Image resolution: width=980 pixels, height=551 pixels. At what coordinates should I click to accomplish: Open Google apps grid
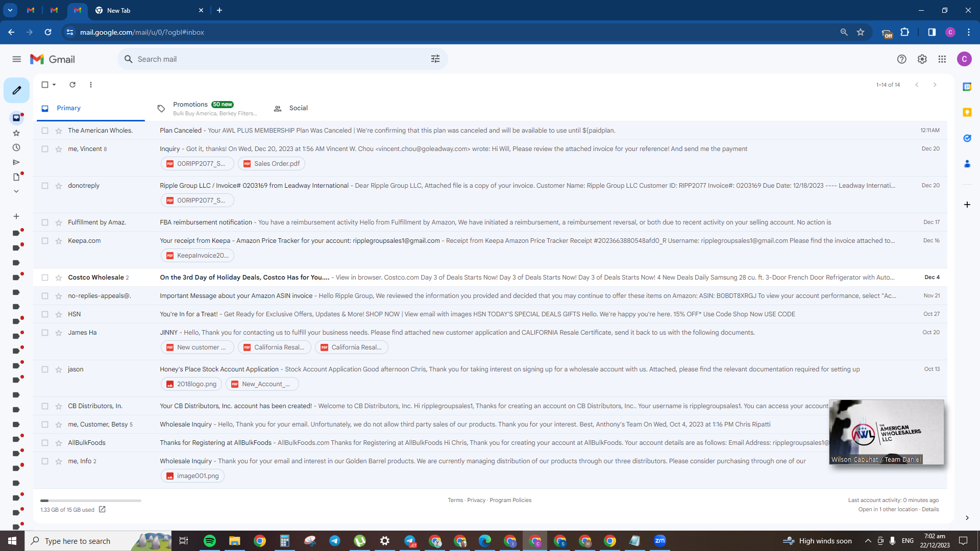[x=942, y=59]
